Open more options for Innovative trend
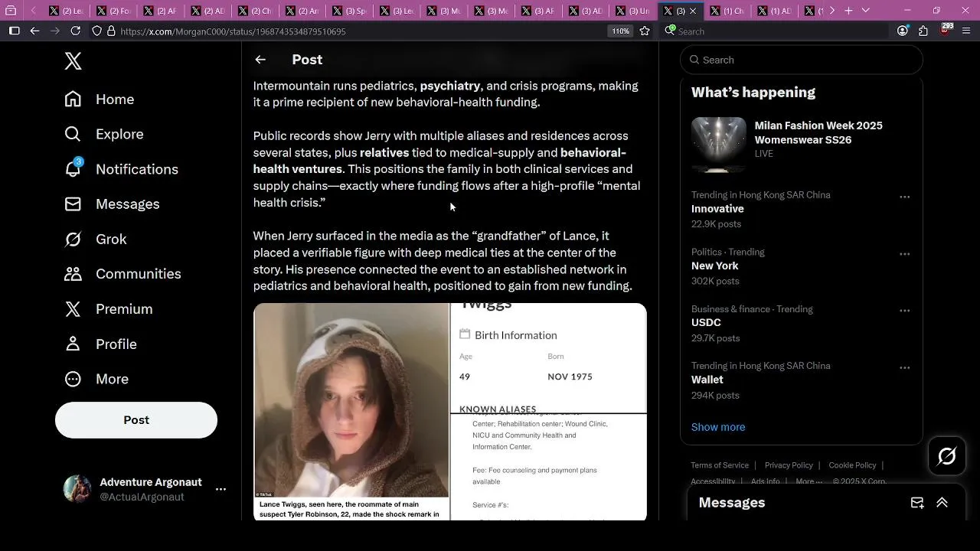The height and width of the screenshot is (551, 980). (x=904, y=197)
